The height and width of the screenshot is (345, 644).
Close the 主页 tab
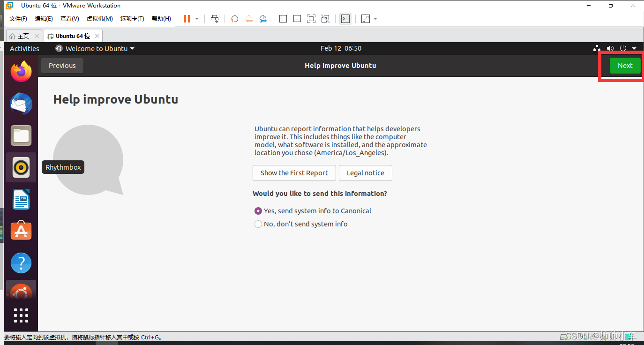tap(37, 36)
